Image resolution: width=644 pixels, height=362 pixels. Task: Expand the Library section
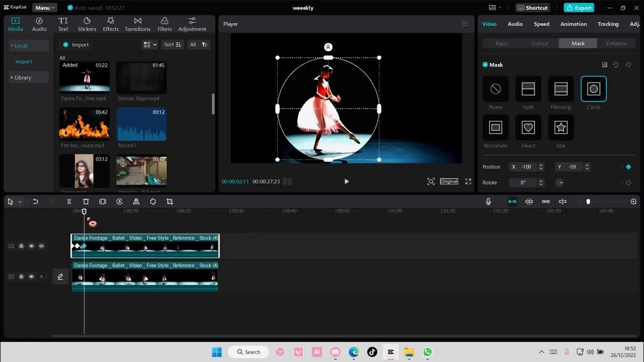(29, 77)
